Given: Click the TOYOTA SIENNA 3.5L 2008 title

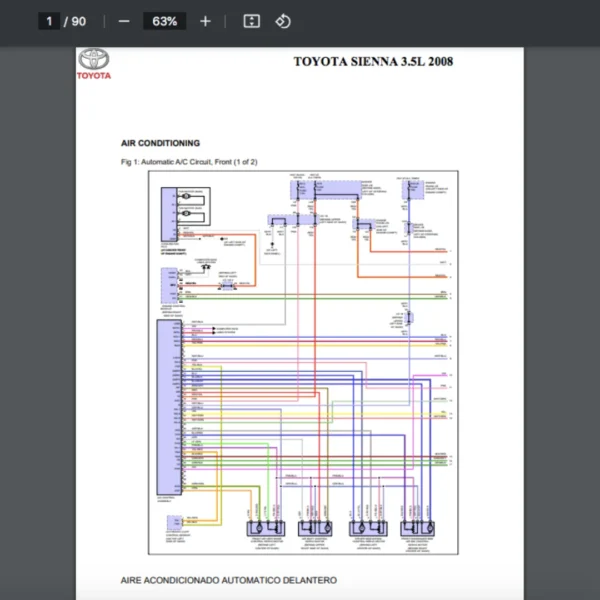Looking at the screenshot, I should click(x=372, y=62).
